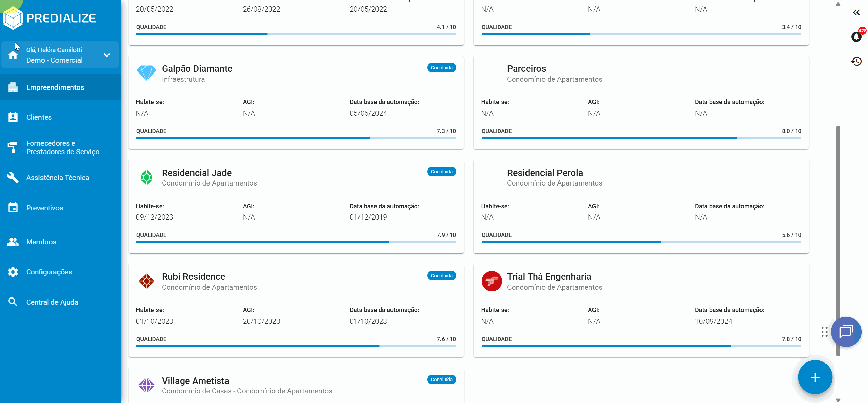Click the Central de Ajuda search icon
The image size is (868, 403).
click(13, 302)
